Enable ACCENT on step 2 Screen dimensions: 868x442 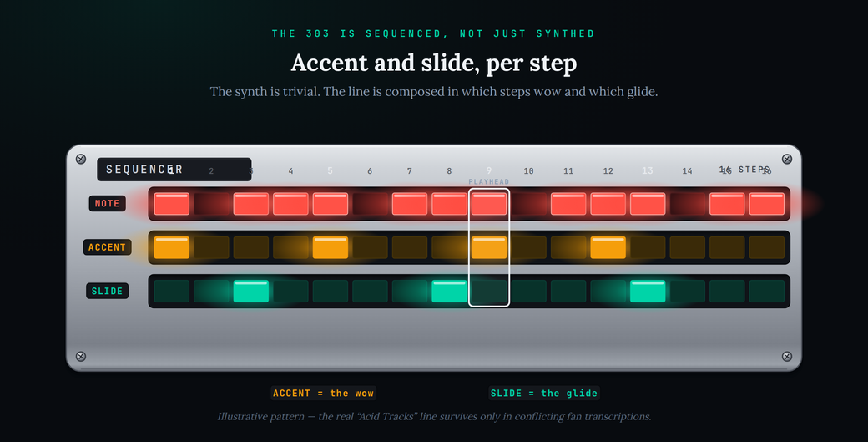(211, 247)
